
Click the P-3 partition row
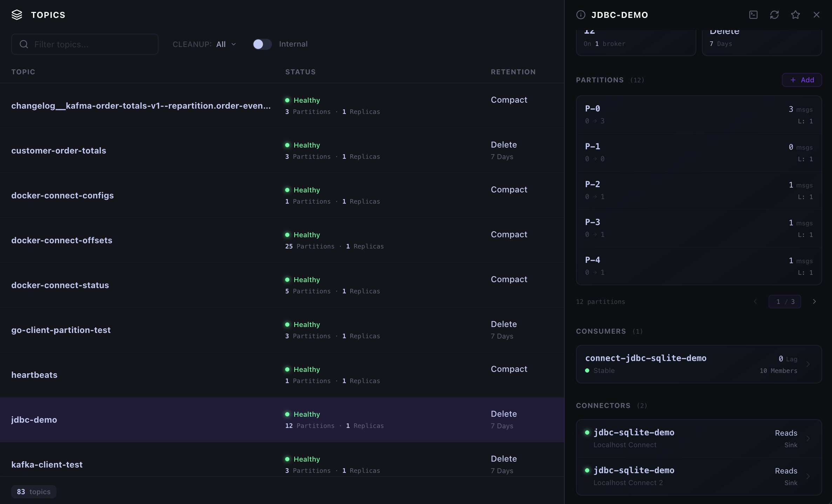pos(699,228)
